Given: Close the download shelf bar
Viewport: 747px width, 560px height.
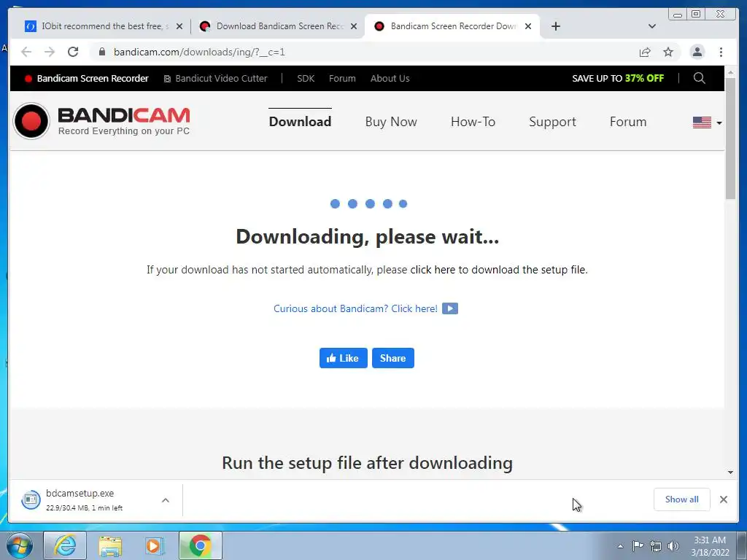Looking at the screenshot, I should [723, 499].
